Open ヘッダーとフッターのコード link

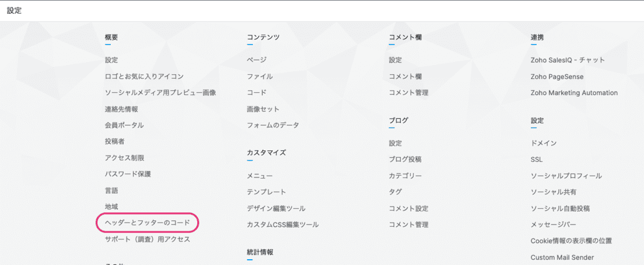pos(147,223)
